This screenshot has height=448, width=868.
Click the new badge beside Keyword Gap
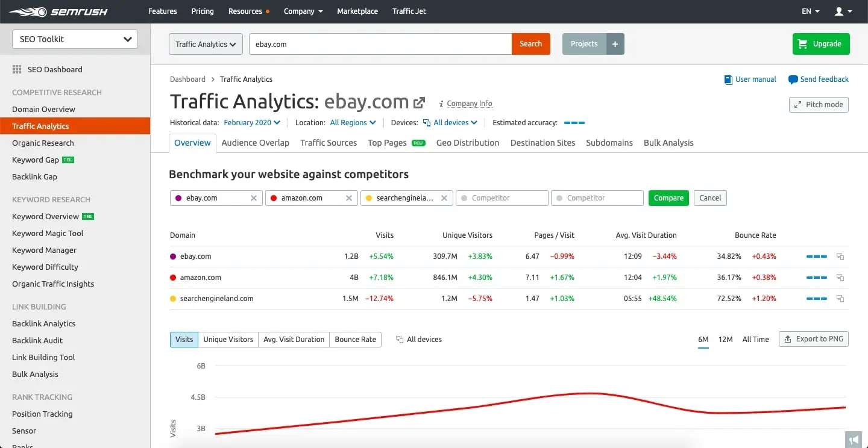68,160
